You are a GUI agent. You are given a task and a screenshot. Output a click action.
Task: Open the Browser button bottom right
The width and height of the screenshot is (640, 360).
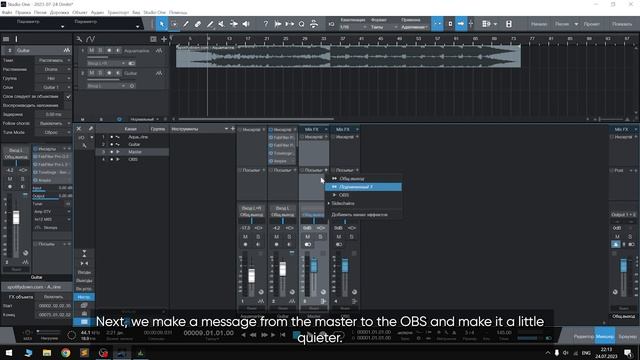click(627, 336)
